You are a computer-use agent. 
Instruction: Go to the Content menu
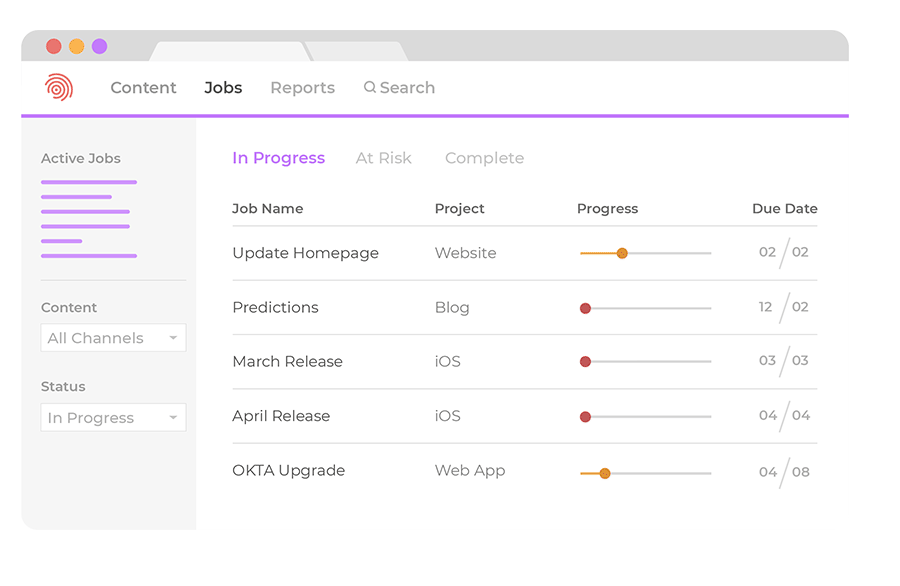[143, 88]
